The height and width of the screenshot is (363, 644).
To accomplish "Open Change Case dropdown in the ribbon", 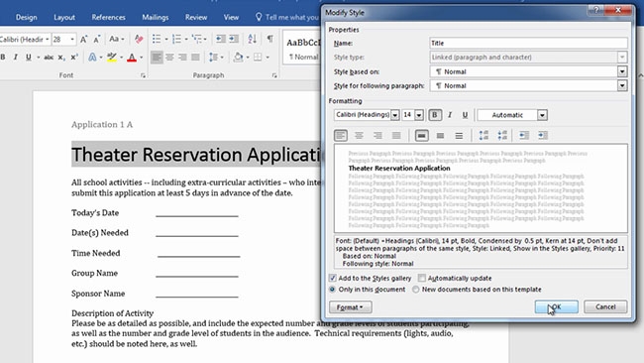I will [x=117, y=39].
